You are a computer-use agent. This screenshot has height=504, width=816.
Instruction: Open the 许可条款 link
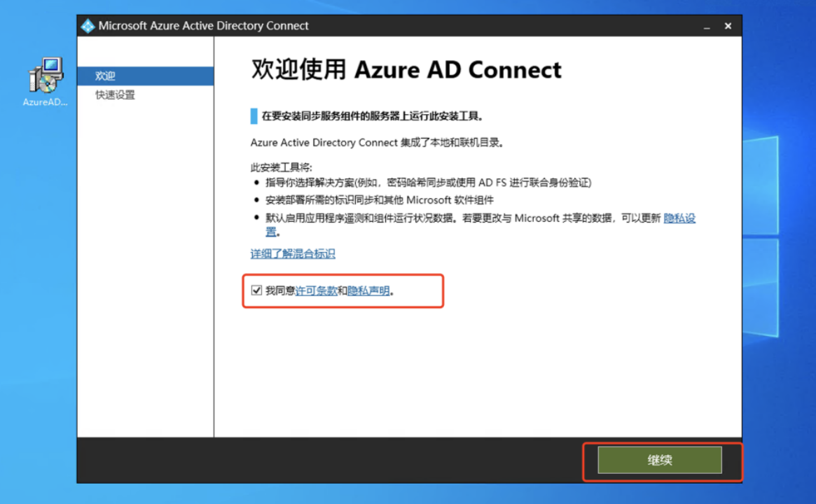[x=316, y=290]
